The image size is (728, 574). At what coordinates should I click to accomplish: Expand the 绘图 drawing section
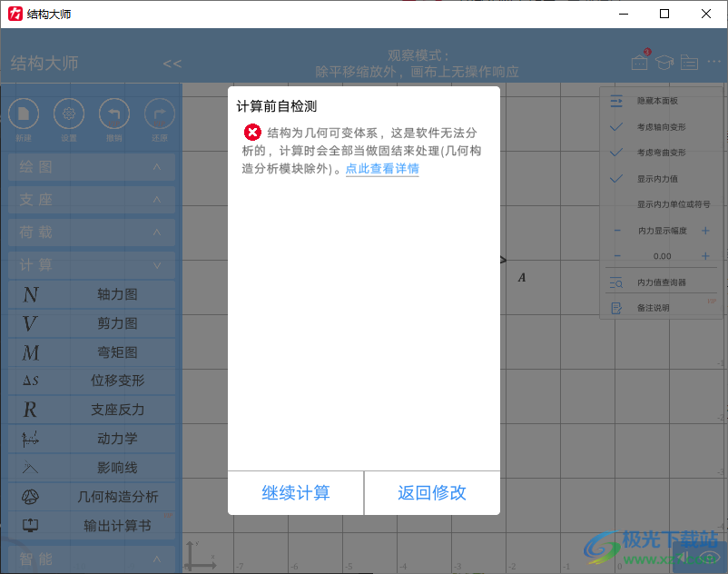92,167
